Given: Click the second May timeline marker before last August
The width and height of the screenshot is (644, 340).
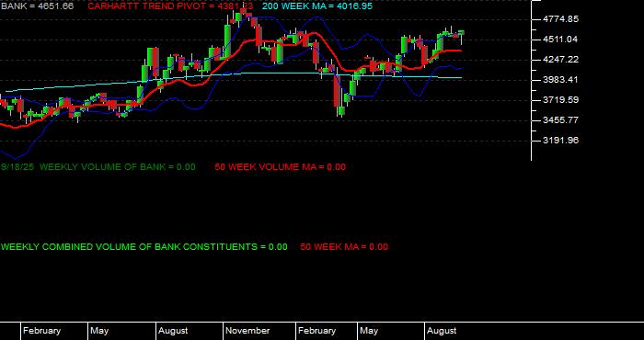Looking at the screenshot, I should [x=369, y=331].
